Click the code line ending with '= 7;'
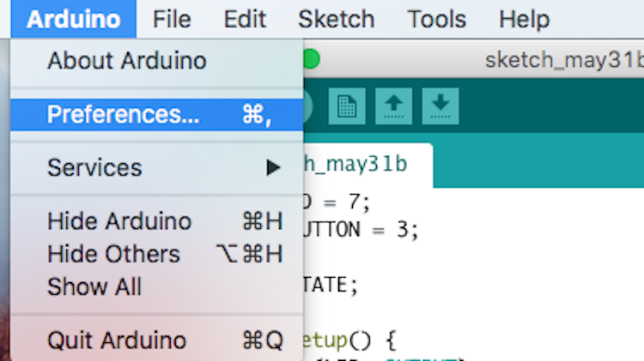 click(x=337, y=202)
